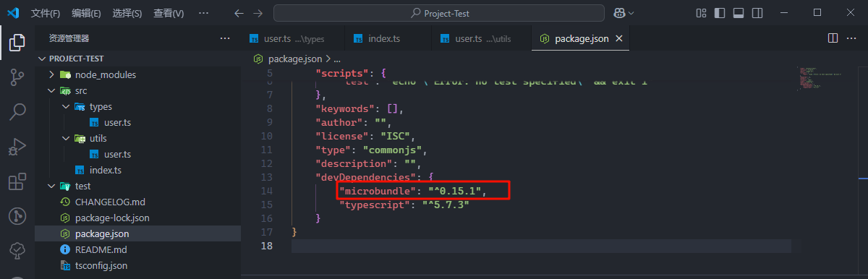The width and height of the screenshot is (868, 279).
Task: Click the "commonjs" value on line 11
Action: (393, 150)
